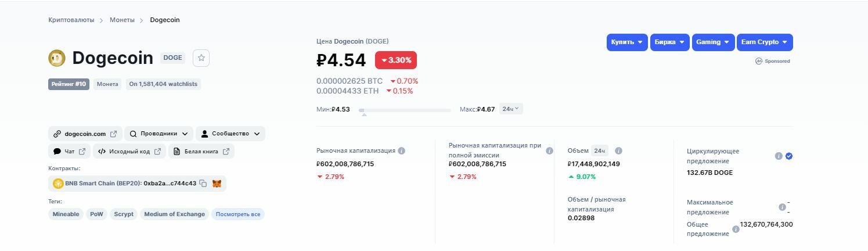Visit the dogecoin.com website link
868x251 pixels.
click(x=85, y=134)
